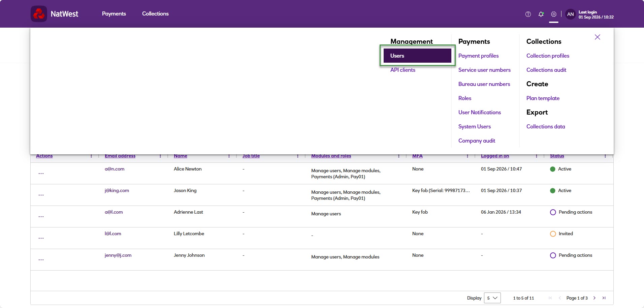
Task: Open Payment profiles link
Action: (x=478, y=56)
